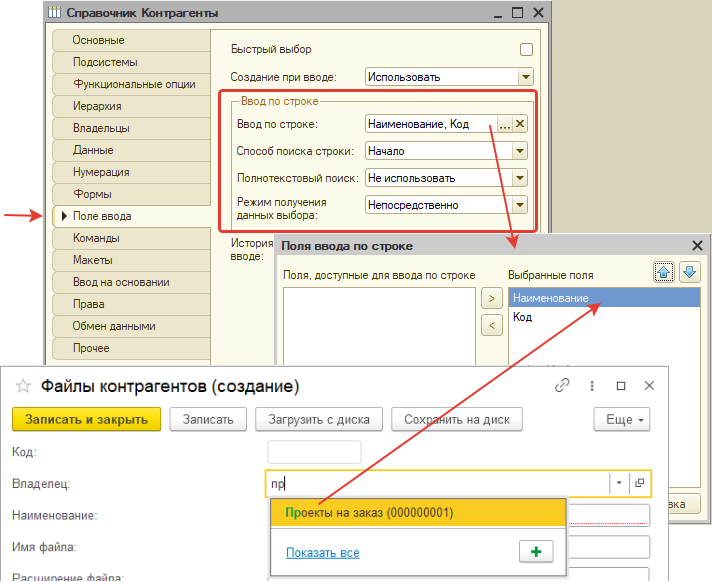Viewport: 712px width, 582px height.
Task: Open Справочник Контрагенты title bar icon
Action: (54, 12)
